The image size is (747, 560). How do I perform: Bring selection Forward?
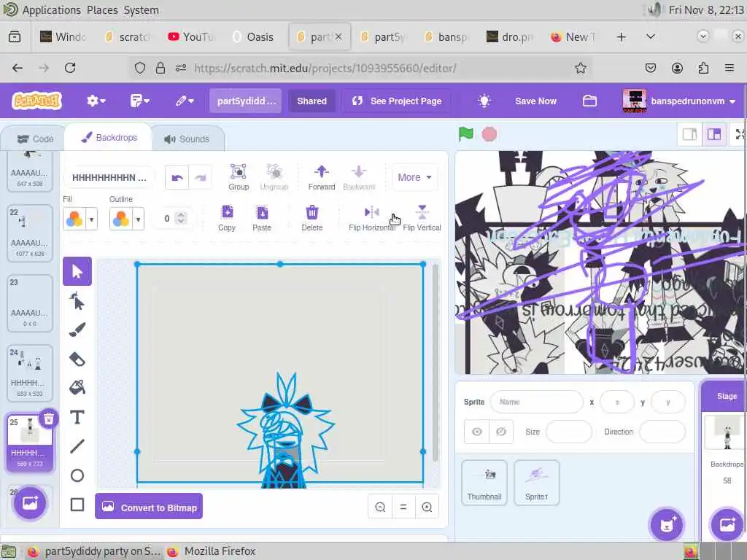point(322,177)
